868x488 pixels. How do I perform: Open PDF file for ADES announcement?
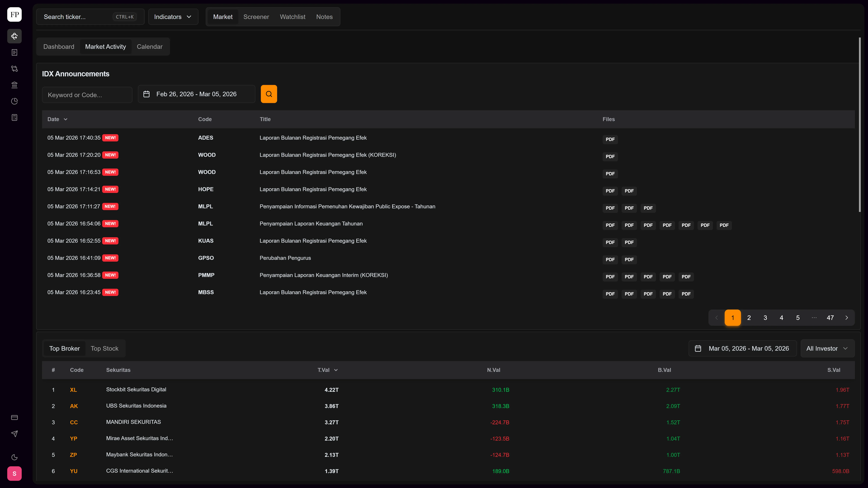click(610, 139)
